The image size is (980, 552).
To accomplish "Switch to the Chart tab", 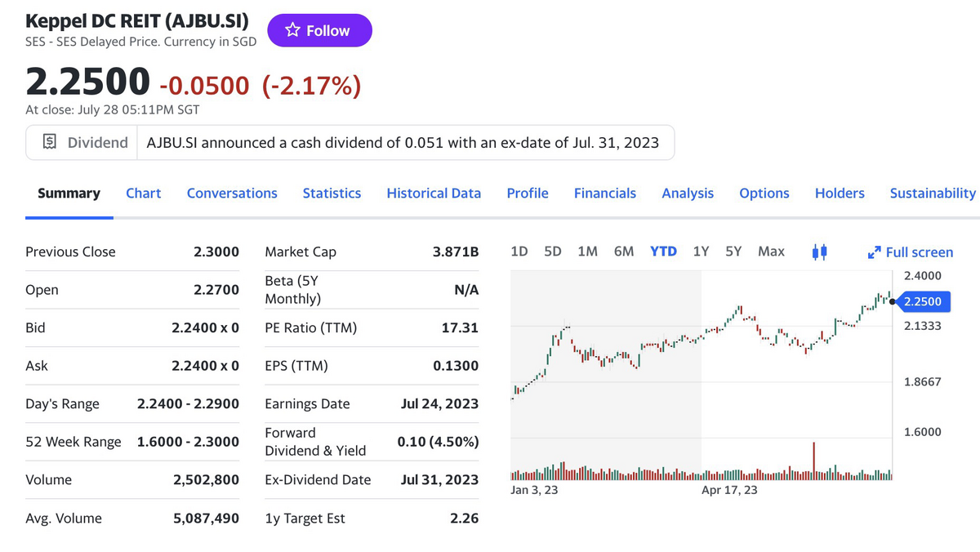I will [143, 194].
